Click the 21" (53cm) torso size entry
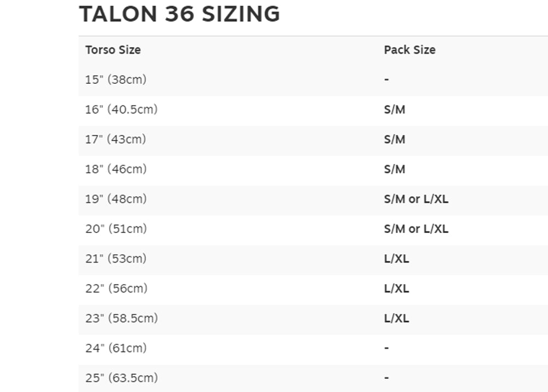This screenshot has width=548, height=392. point(116,259)
